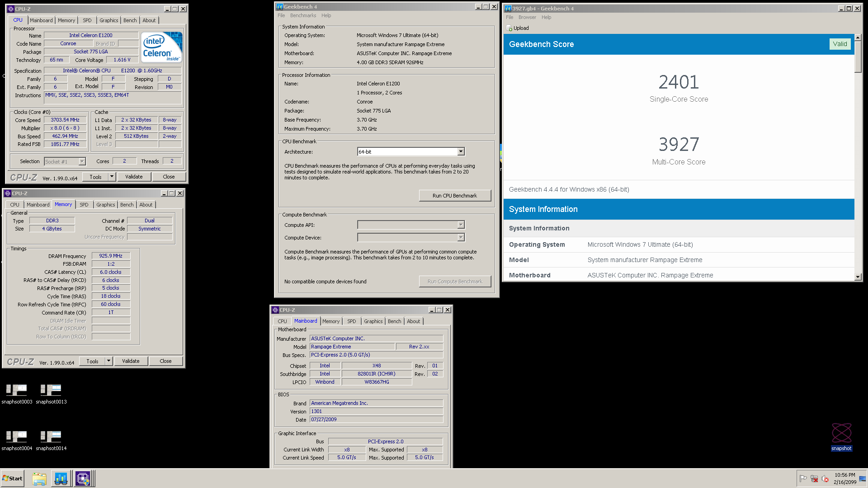Open the Compute API dropdown
The height and width of the screenshot is (488, 868).
point(461,225)
